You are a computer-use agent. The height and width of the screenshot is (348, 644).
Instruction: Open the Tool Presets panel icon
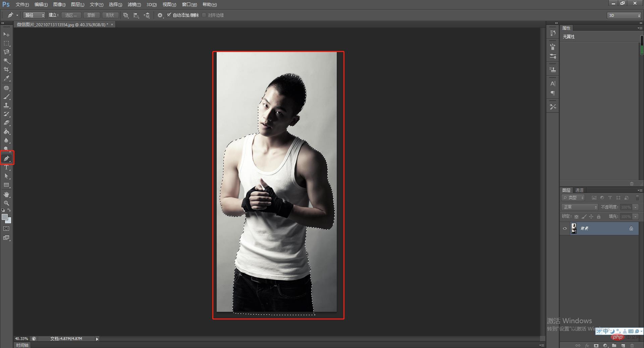[x=553, y=107]
